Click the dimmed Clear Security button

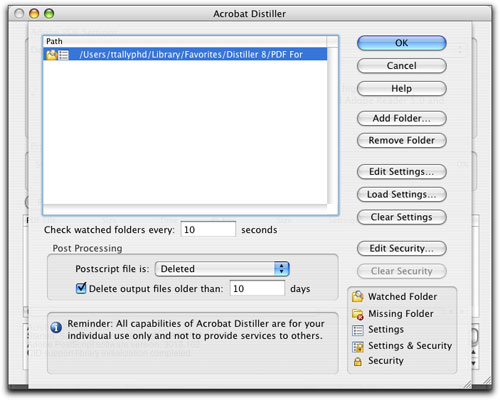click(401, 271)
